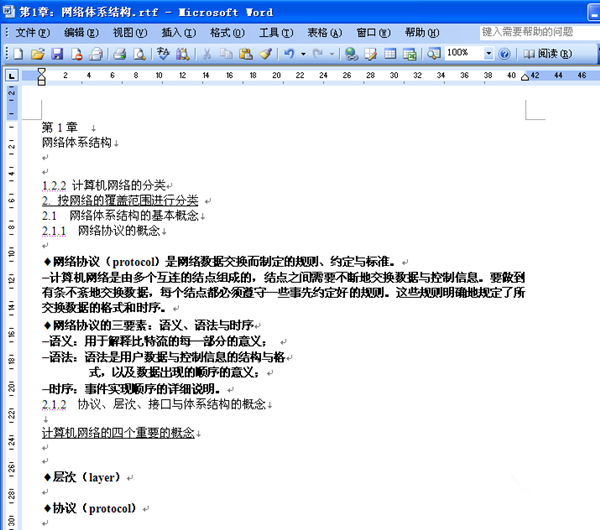Click the bullet line 层次（layer）
Screen dimensions: 600x530
click(82, 477)
